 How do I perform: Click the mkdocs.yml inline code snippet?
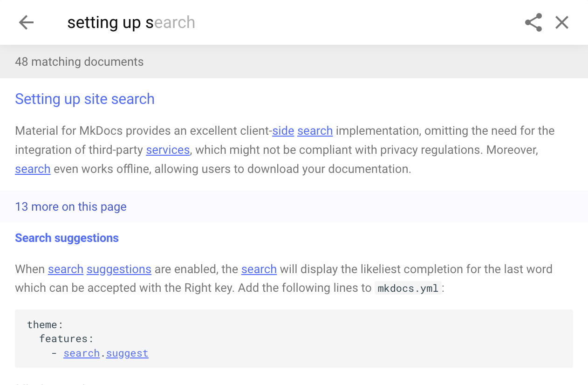(408, 288)
